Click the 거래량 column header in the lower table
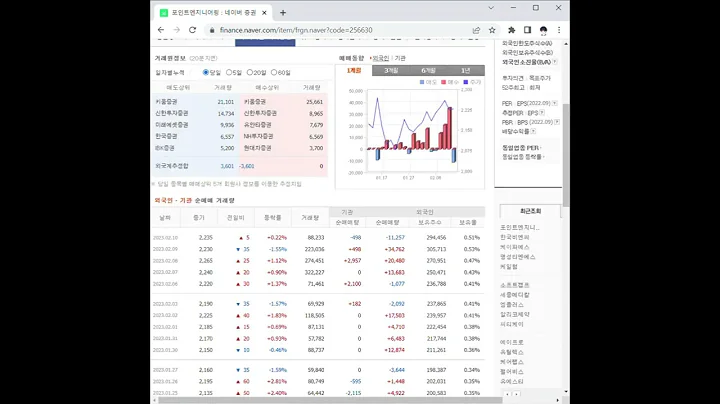This screenshot has height=404, width=720. [x=310, y=218]
